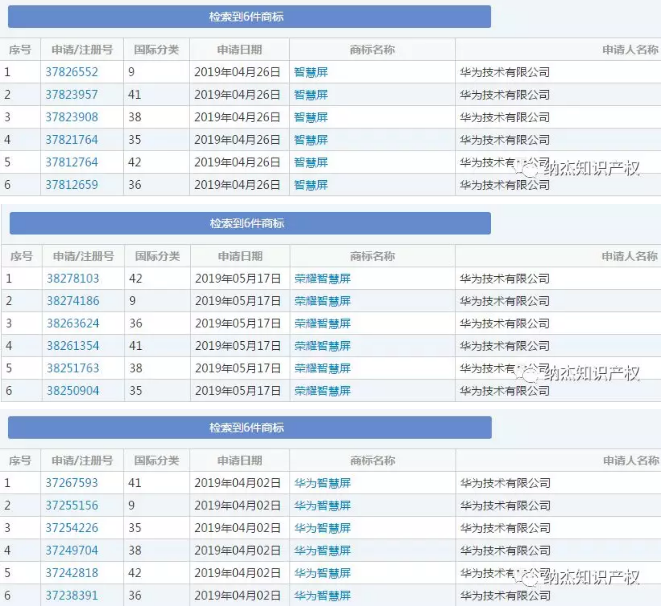The image size is (661, 612).
Task: Click 华为智慧屏 name in row 37255156
Action: [x=322, y=505]
